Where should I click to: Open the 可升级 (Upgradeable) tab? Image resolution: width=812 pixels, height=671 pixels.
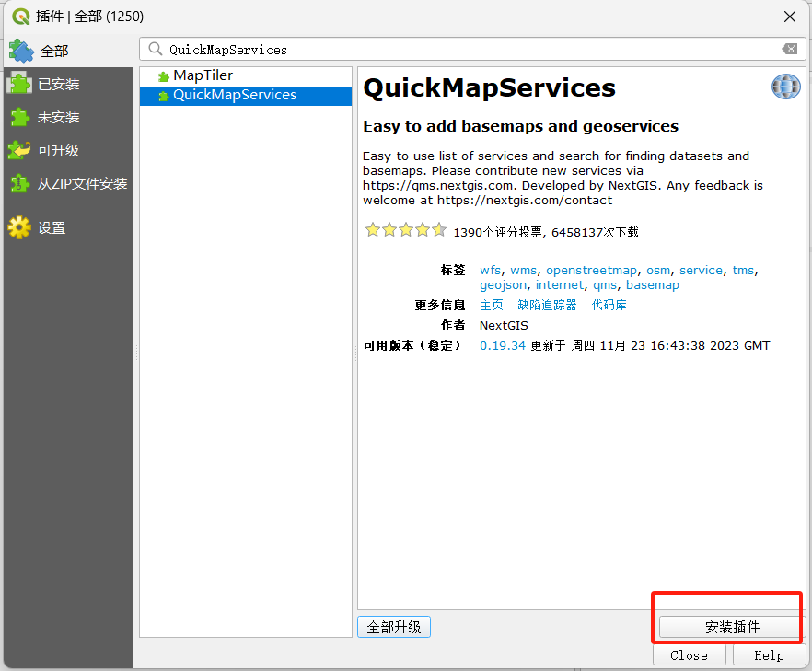(x=68, y=150)
